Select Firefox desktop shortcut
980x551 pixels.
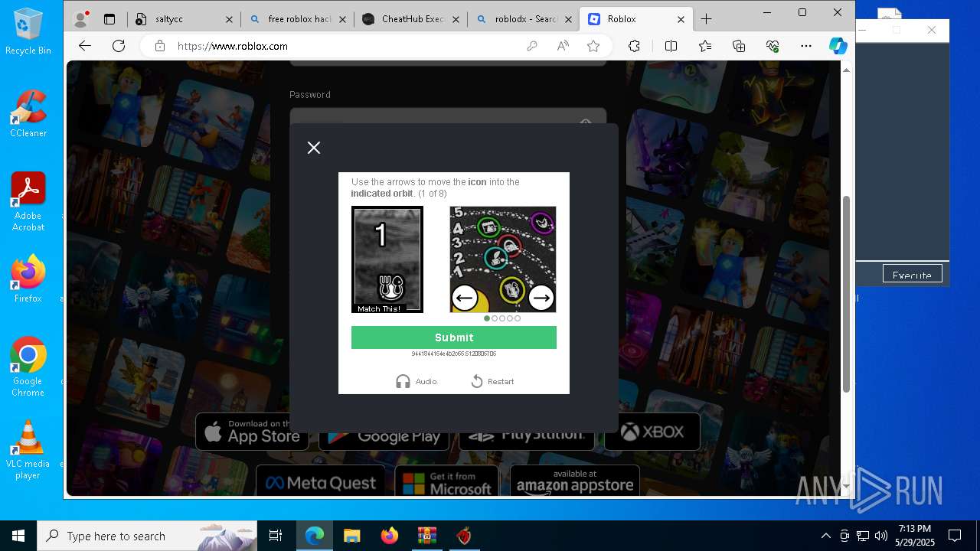point(28,279)
